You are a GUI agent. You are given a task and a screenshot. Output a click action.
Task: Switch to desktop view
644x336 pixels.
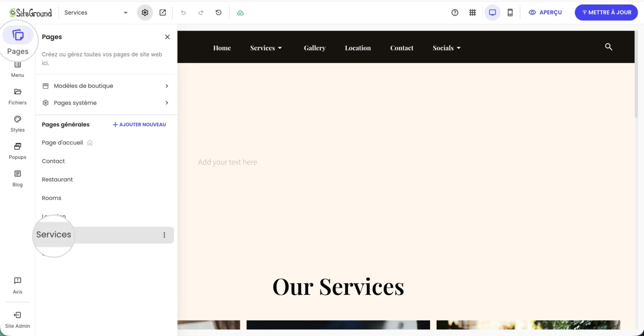pyautogui.click(x=493, y=13)
